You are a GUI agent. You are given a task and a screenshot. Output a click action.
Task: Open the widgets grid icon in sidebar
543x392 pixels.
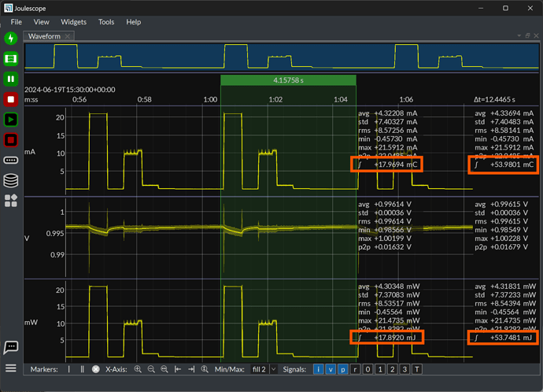(11, 201)
